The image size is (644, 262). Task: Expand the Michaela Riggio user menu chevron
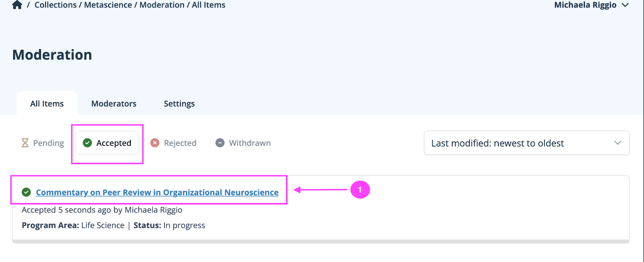tap(625, 5)
